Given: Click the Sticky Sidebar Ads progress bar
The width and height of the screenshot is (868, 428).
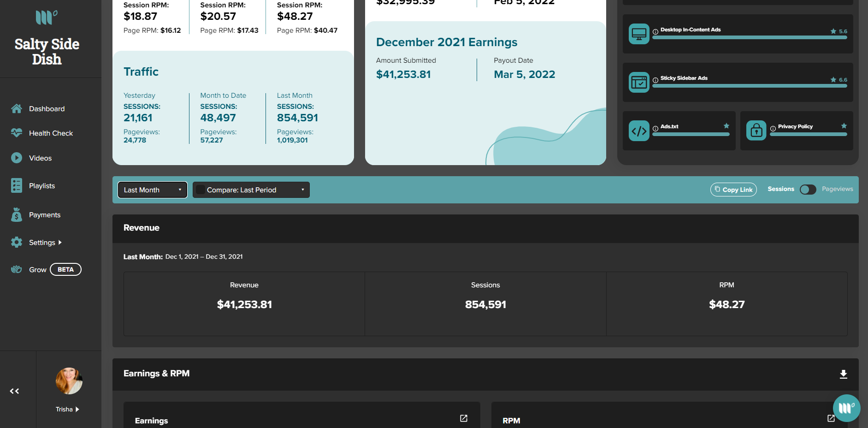Looking at the screenshot, I should tap(750, 86).
